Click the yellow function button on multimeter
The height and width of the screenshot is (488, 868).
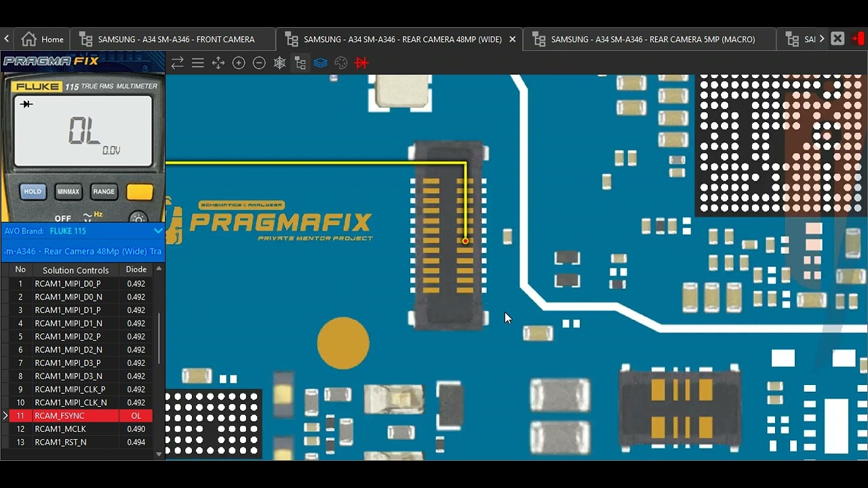coord(140,192)
